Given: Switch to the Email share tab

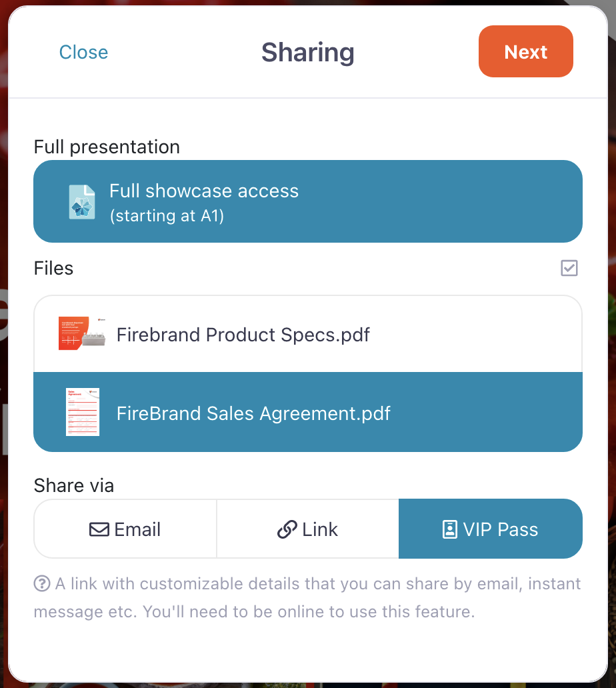Looking at the screenshot, I should point(125,529).
